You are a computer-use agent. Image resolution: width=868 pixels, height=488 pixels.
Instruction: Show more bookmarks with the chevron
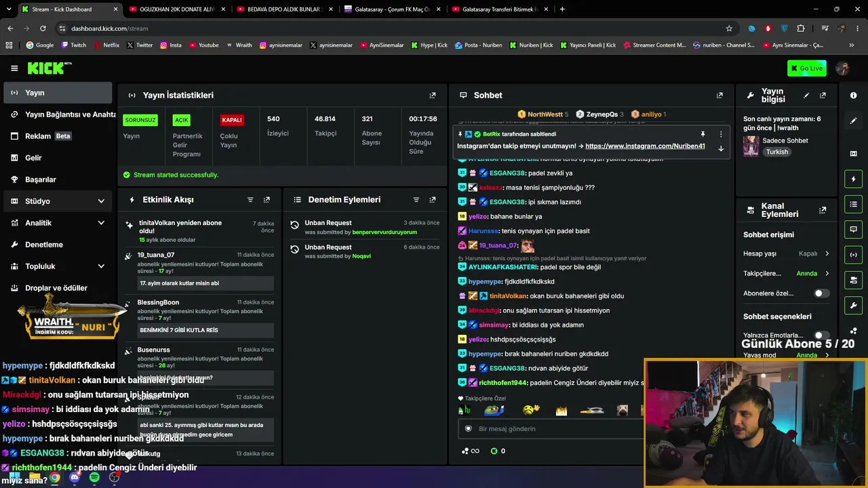tap(852, 45)
